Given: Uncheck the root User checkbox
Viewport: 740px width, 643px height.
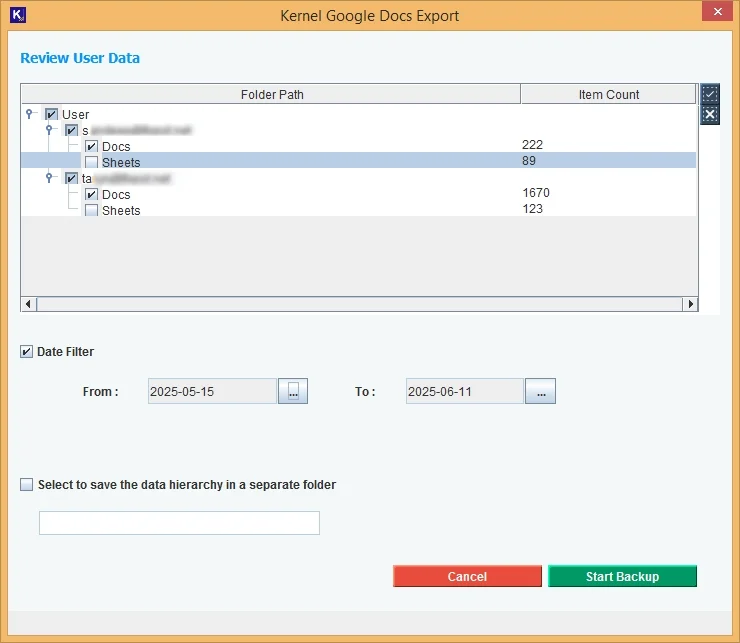Looking at the screenshot, I should [51, 114].
